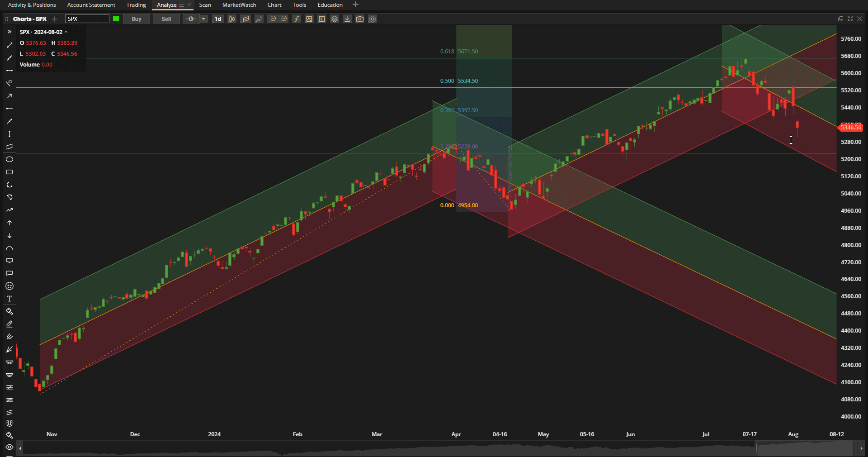
Task: Open the chart indicators studies icon
Action: point(259,19)
